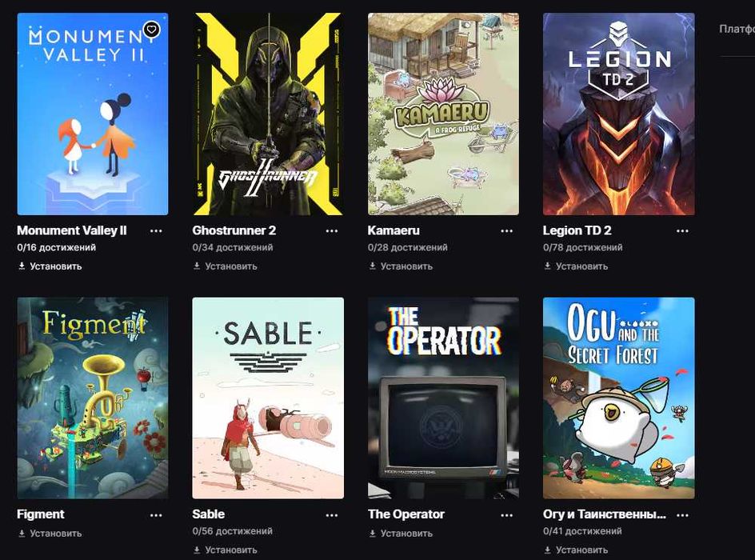Viewport: 755px width, 560px height.
Task: Click the ellipsis icon beside the Ogu title
Action: (x=682, y=515)
